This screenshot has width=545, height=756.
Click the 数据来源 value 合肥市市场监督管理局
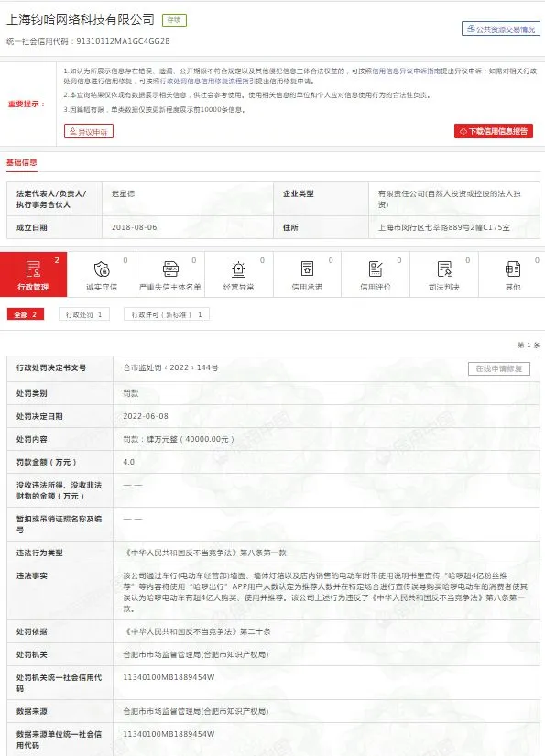pyautogui.click(x=196, y=711)
